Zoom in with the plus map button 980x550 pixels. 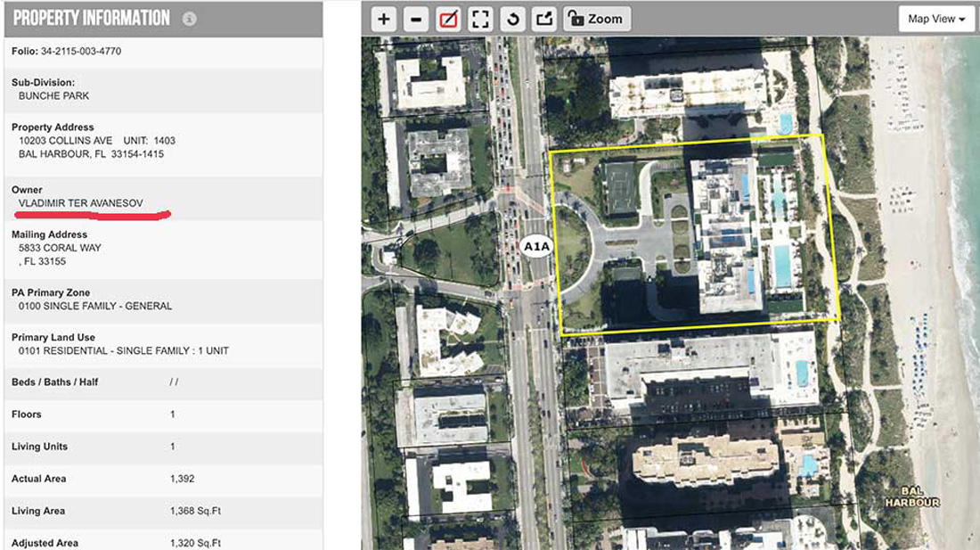click(x=384, y=20)
